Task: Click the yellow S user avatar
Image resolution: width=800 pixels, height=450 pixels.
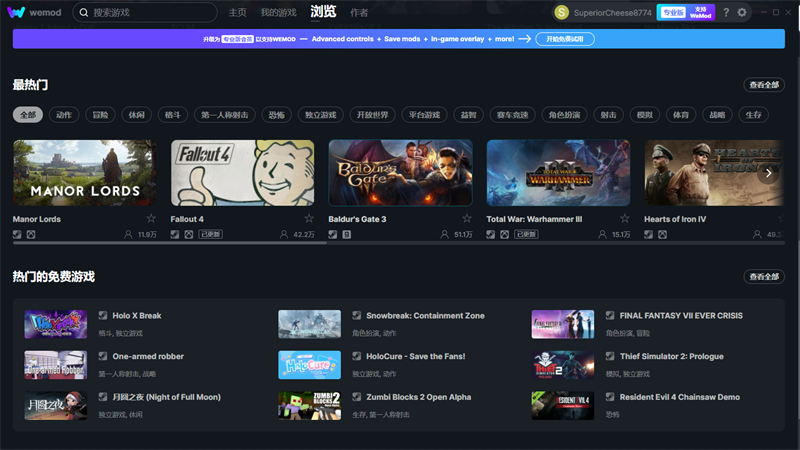Action: coord(562,12)
